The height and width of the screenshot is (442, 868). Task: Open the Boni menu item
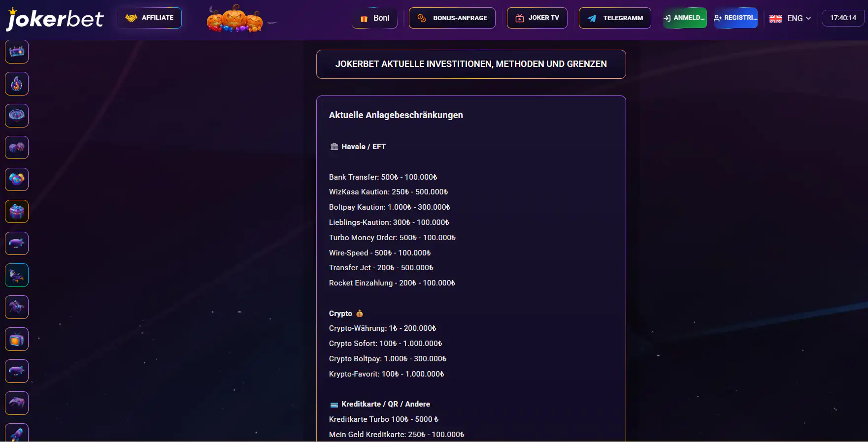pos(374,18)
